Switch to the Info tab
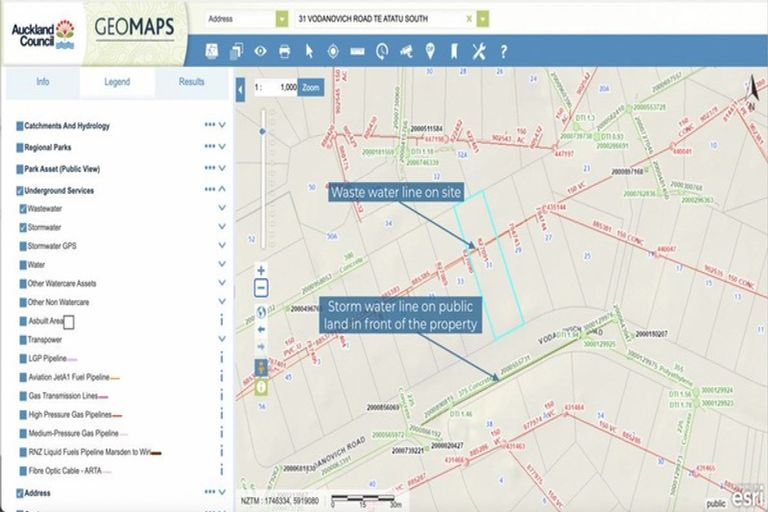This screenshot has width=768, height=512. coord(43,82)
